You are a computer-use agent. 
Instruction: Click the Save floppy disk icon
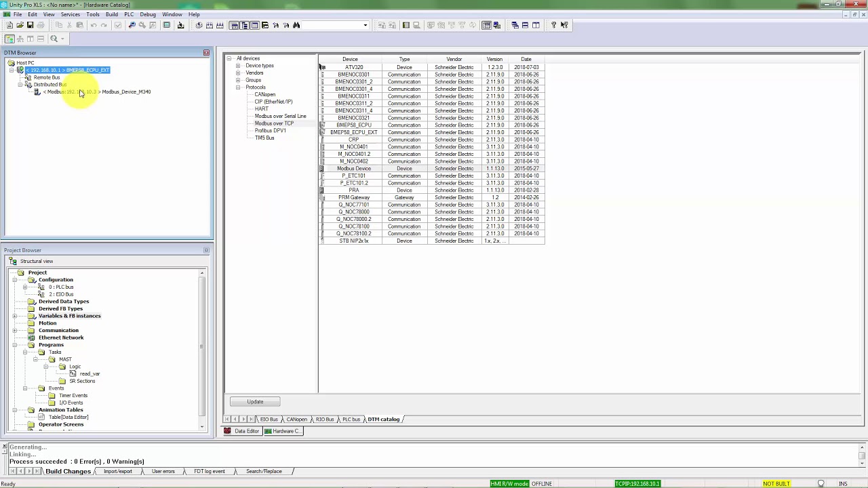[30, 25]
